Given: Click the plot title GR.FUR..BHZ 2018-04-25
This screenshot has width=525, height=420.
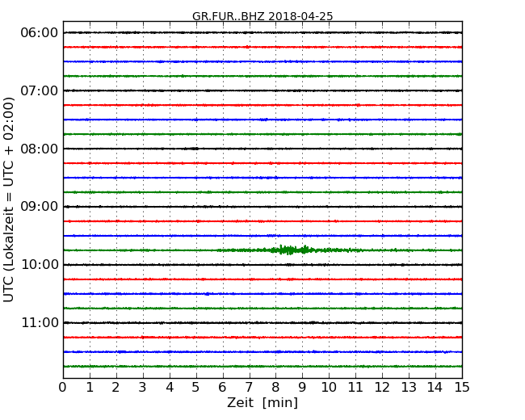Looking at the screenshot, I should [x=262, y=16].
